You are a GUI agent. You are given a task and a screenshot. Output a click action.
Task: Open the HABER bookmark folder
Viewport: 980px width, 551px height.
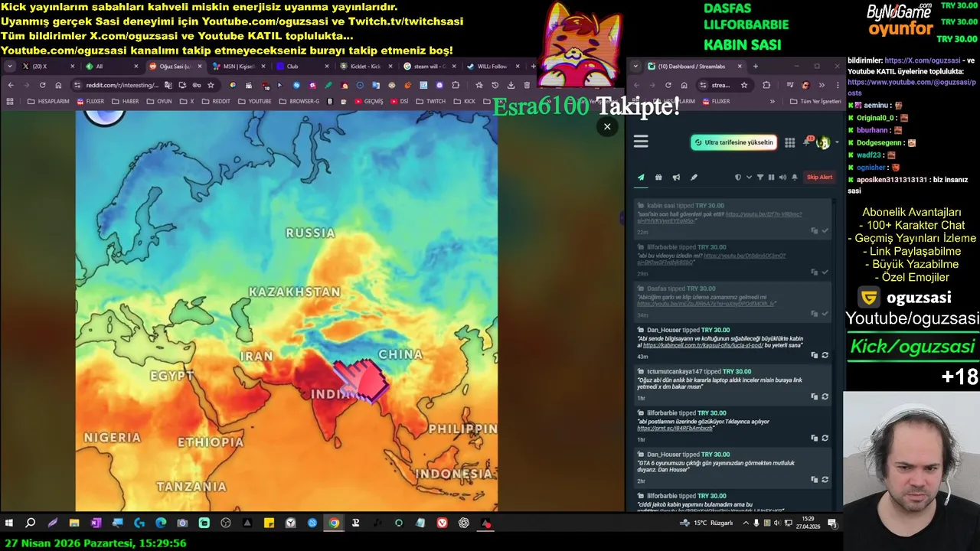click(x=126, y=101)
